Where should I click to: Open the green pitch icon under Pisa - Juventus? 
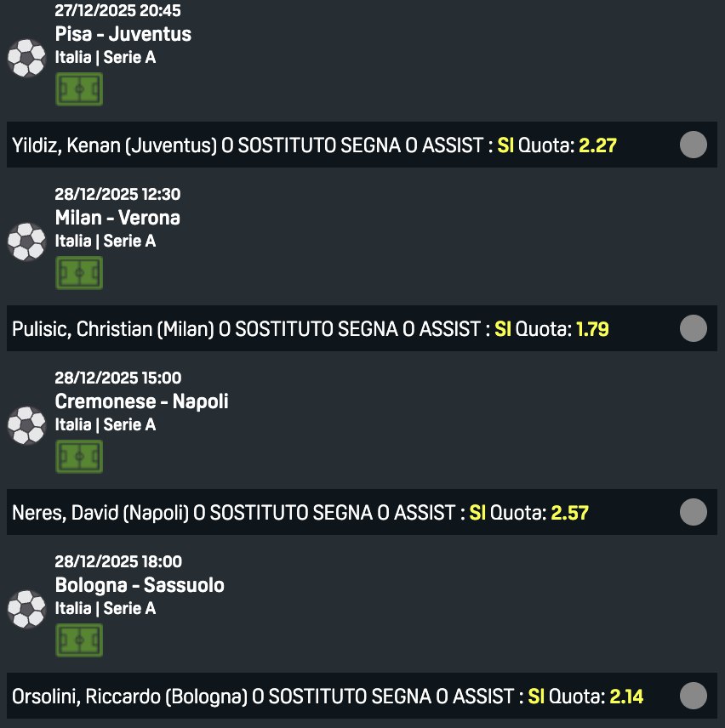click(x=79, y=89)
